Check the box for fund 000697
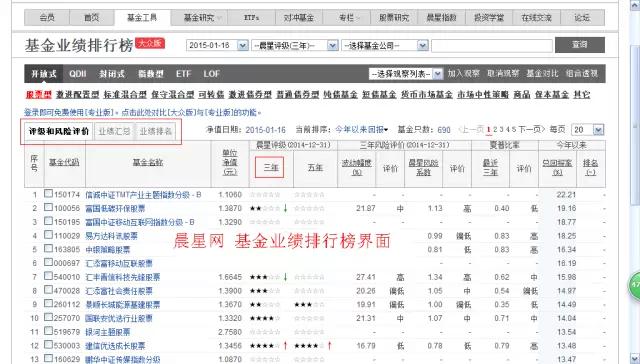The image size is (640, 364). tap(48, 262)
